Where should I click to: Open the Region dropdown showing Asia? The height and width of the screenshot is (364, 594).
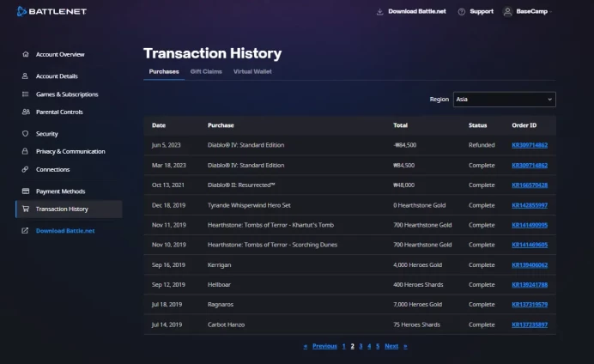click(x=504, y=100)
